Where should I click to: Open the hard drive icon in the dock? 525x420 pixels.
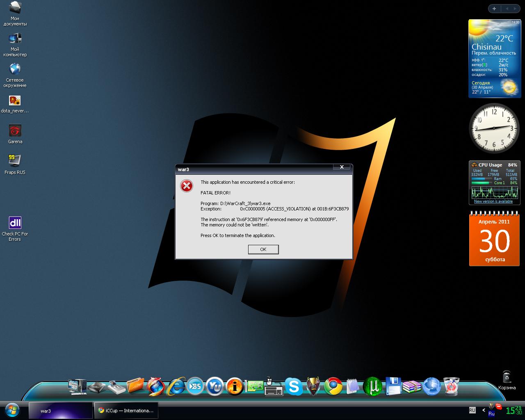tap(97, 387)
